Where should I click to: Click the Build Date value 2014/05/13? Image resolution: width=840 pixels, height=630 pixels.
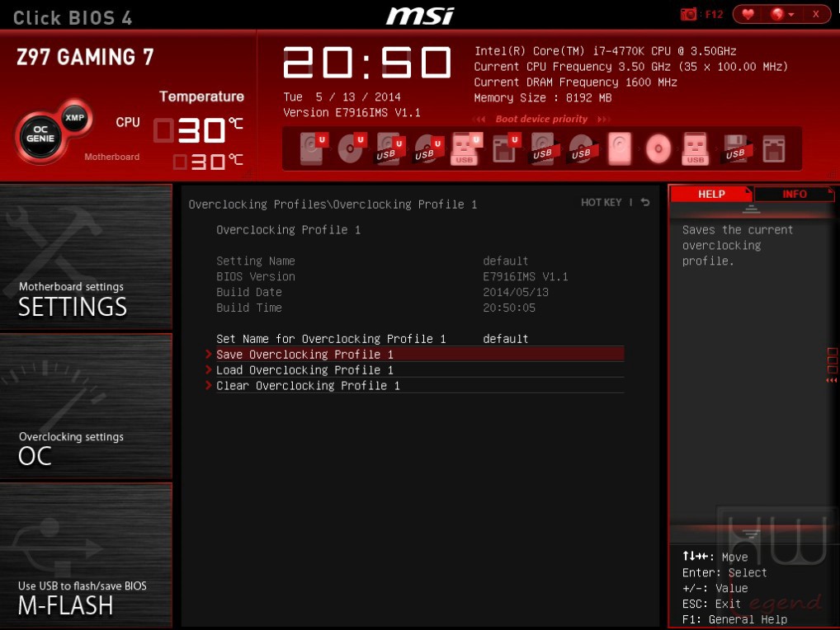pyautogui.click(x=516, y=292)
